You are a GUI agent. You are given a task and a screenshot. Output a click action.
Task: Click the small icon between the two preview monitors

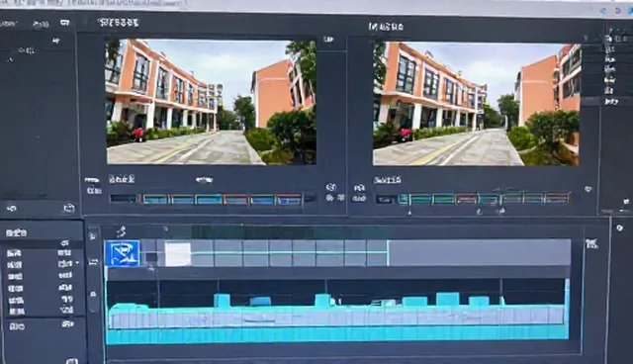pos(328,40)
